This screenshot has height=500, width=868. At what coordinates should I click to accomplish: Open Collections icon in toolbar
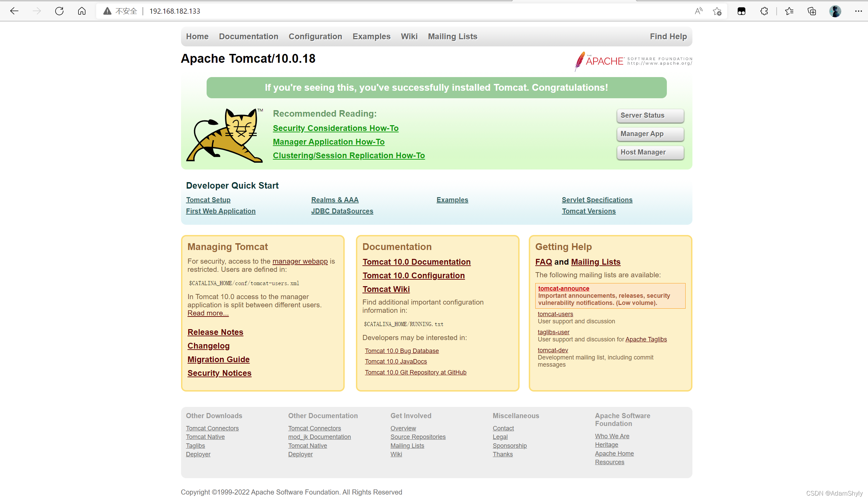coord(812,11)
